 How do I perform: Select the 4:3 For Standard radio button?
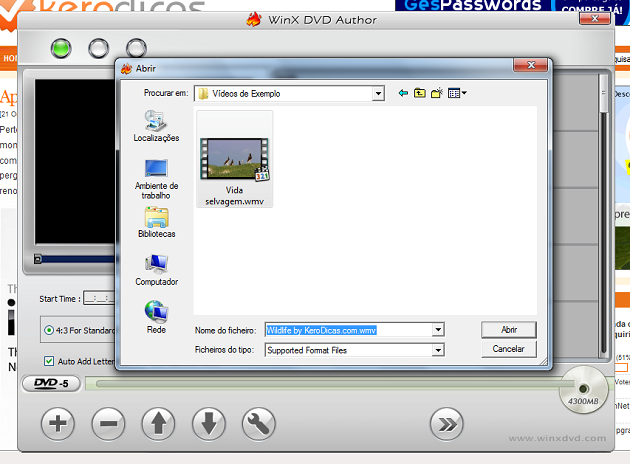(49, 330)
